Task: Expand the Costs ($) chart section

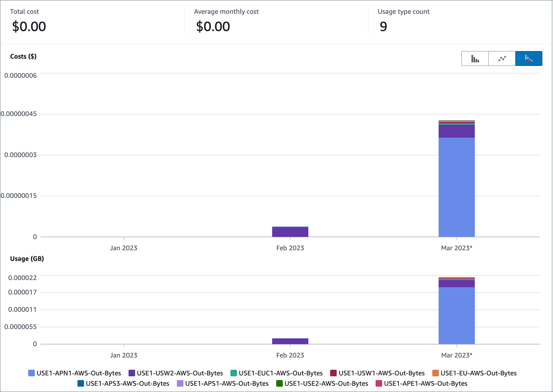Action: pos(23,56)
